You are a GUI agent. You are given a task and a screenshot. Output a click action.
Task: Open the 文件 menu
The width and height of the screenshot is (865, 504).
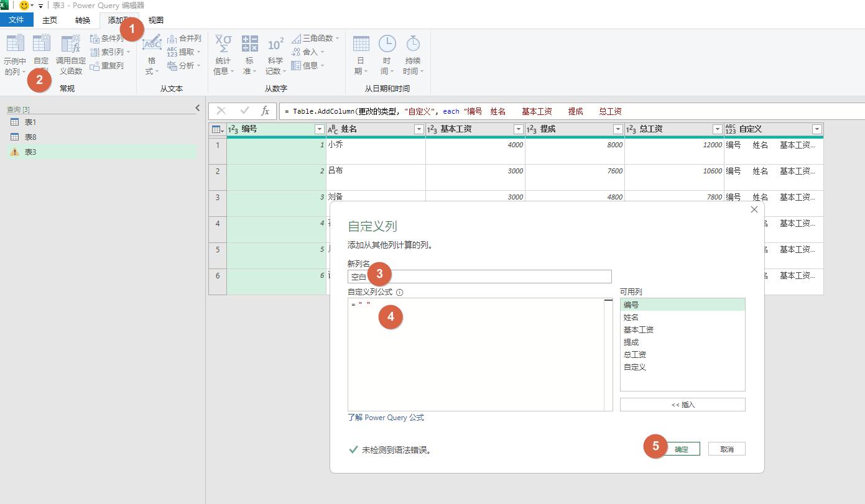tap(17, 20)
